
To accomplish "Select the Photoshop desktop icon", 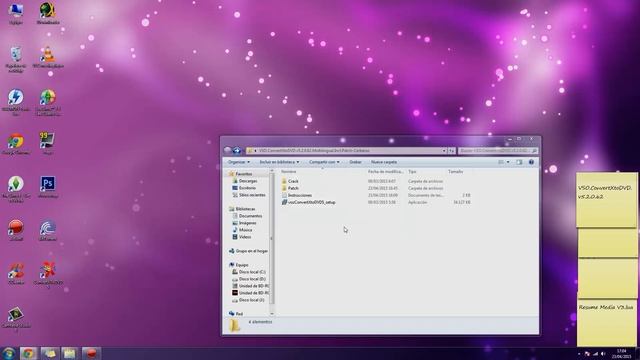I will (x=48, y=187).
